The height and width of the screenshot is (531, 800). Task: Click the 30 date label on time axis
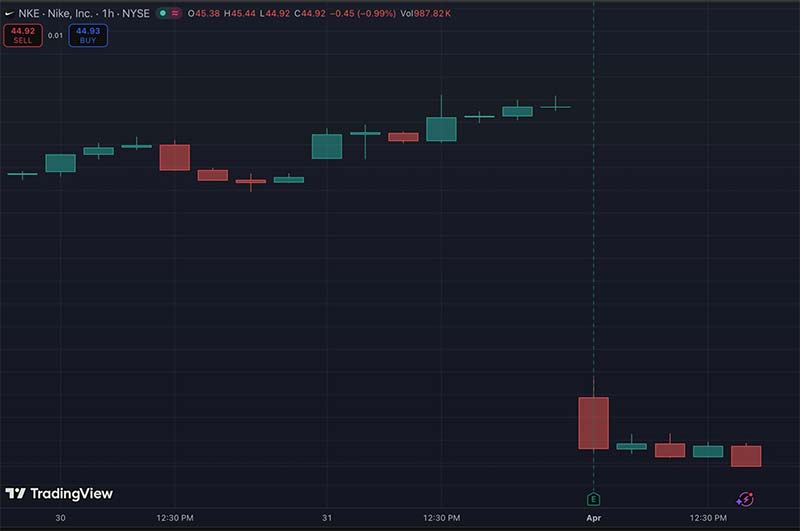pyautogui.click(x=60, y=518)
